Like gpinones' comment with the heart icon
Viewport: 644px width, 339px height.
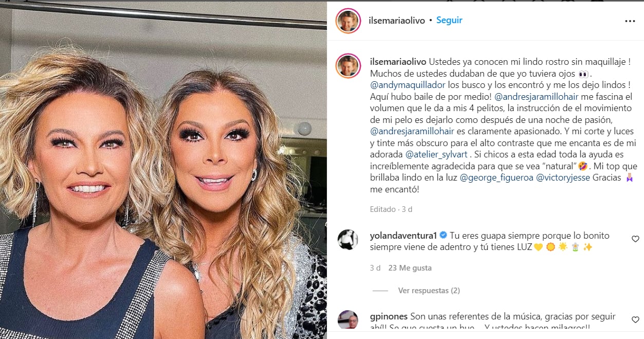coord(635,319)
